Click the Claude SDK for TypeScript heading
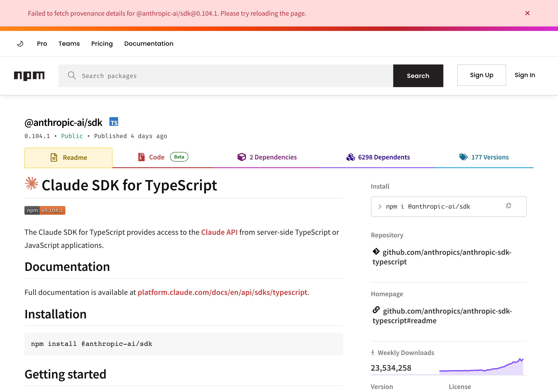Viewport: 558px width, 392px height. pos(129,185)
